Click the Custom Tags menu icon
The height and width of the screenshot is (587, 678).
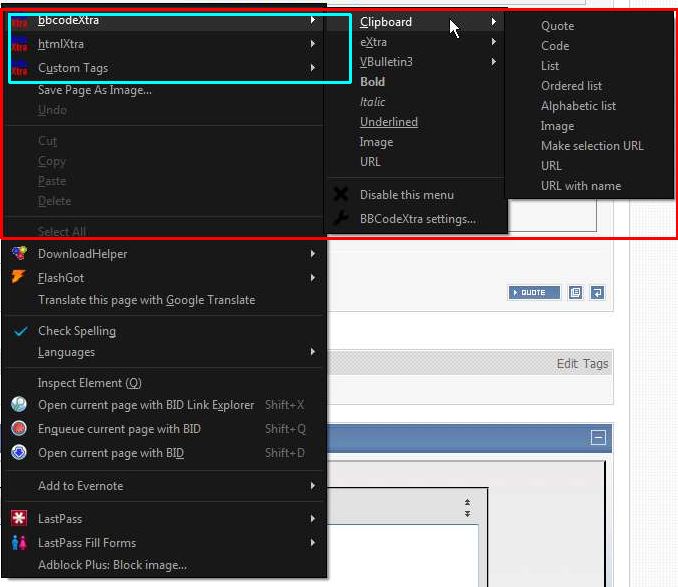click(19, 68)
